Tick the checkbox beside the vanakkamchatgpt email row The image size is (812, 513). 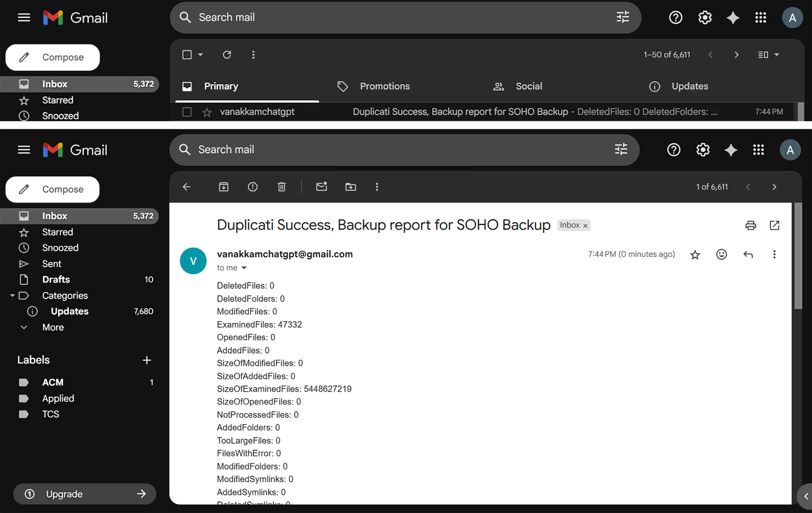tap(187, 112)
